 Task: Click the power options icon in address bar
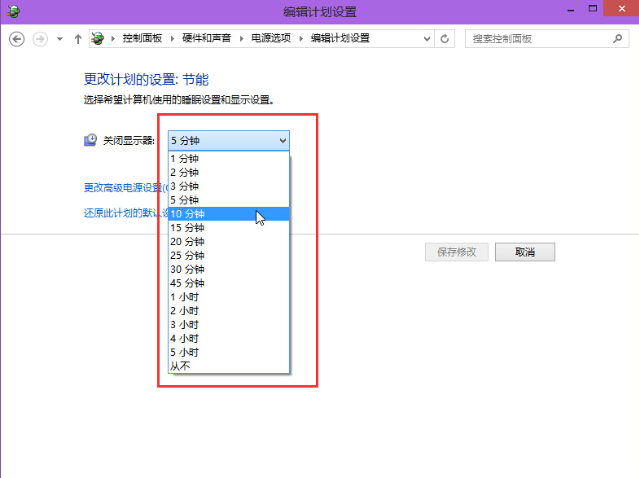98,38
